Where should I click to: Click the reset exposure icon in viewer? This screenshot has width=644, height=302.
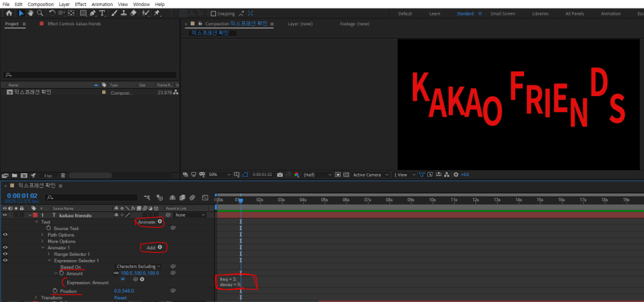click(x=455, y=175)
